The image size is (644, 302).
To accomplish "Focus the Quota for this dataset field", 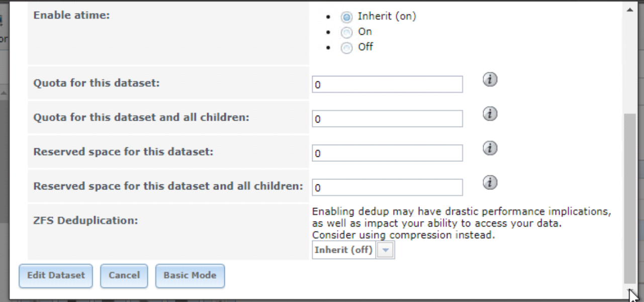I will coord(387,84).
